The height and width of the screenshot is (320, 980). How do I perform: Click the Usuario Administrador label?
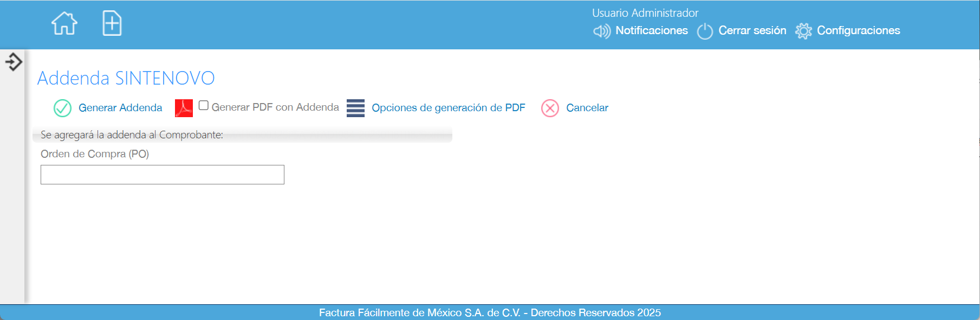pyautogui.click(x=645, y=12)
